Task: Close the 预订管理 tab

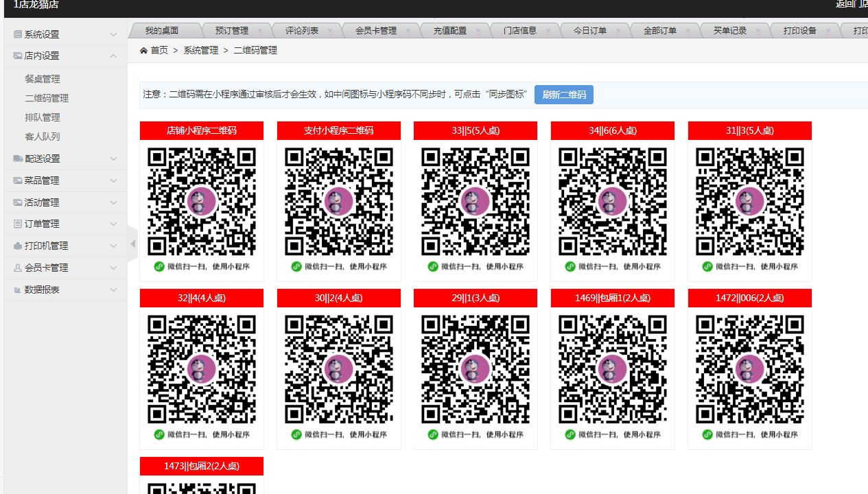Action: 260,31
